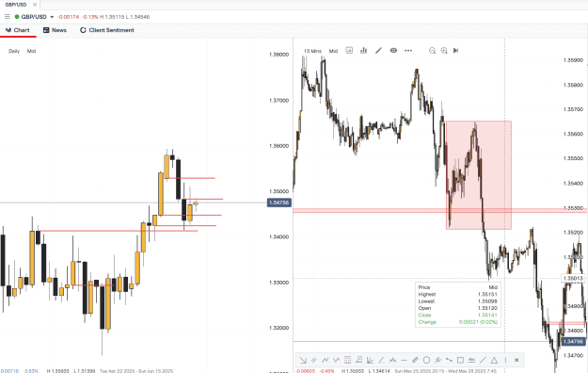Switch to the Chart tab

tap(18, 30)
